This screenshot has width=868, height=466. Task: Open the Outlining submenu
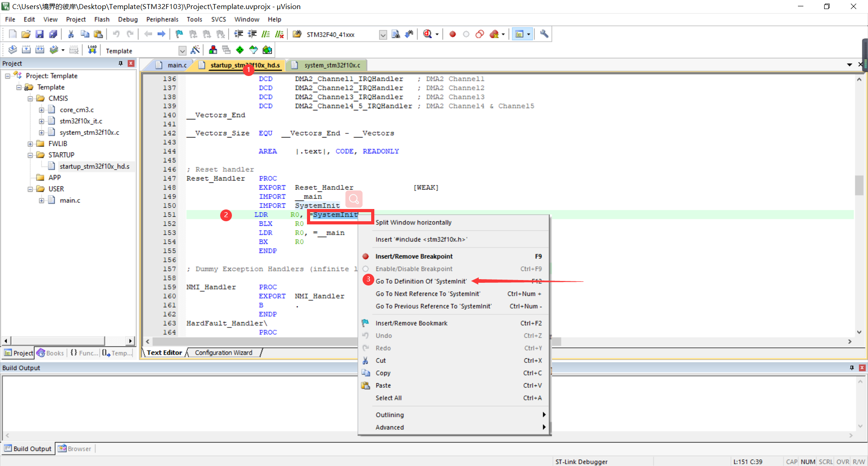[454, 415]
